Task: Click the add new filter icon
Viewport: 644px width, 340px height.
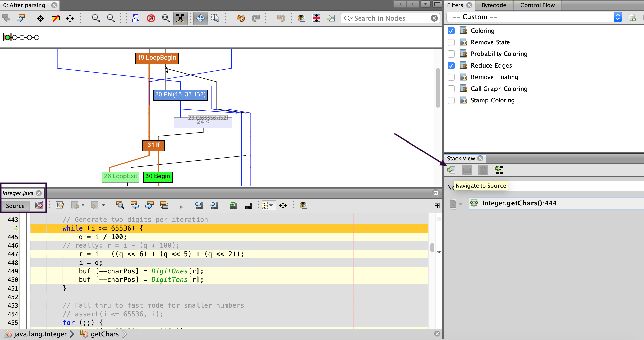Action: [632, 18]
